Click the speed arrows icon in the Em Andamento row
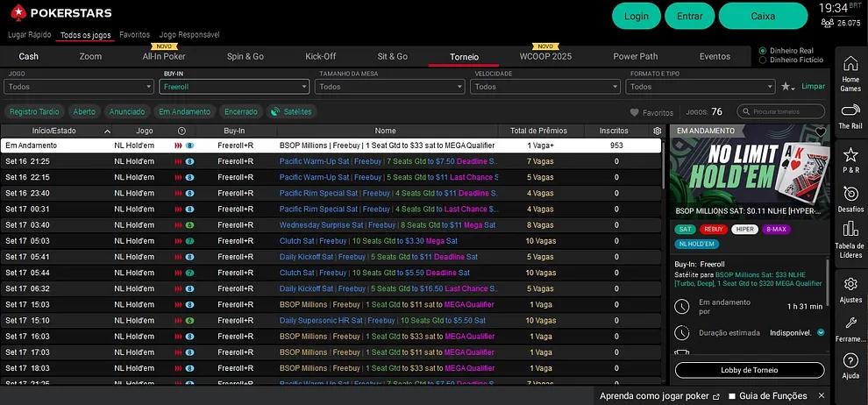The image size is (868, 405). tap(178, 146)
